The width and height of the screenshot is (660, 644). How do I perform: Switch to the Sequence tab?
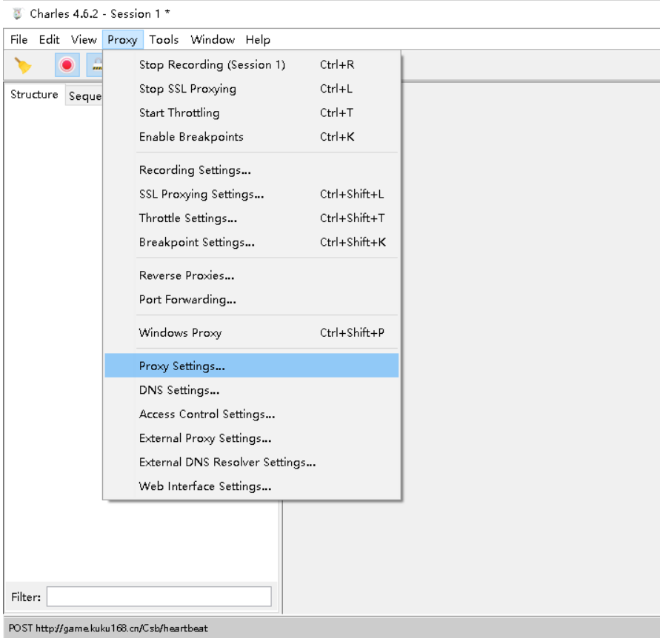pos(84,96)
